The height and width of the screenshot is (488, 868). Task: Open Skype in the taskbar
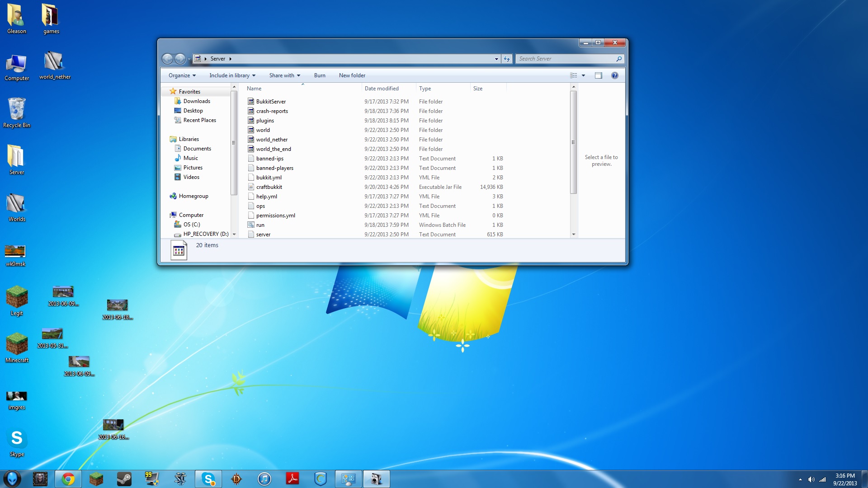tap(208, 479)
